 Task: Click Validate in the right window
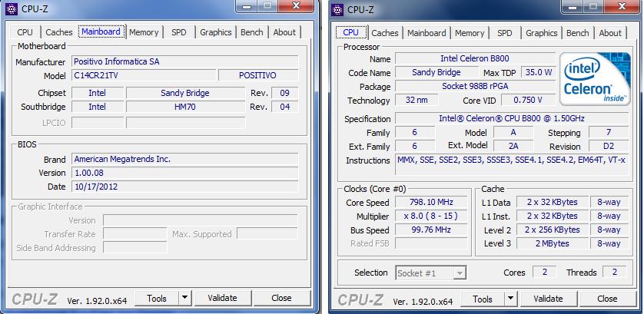[x=548, y=299]
